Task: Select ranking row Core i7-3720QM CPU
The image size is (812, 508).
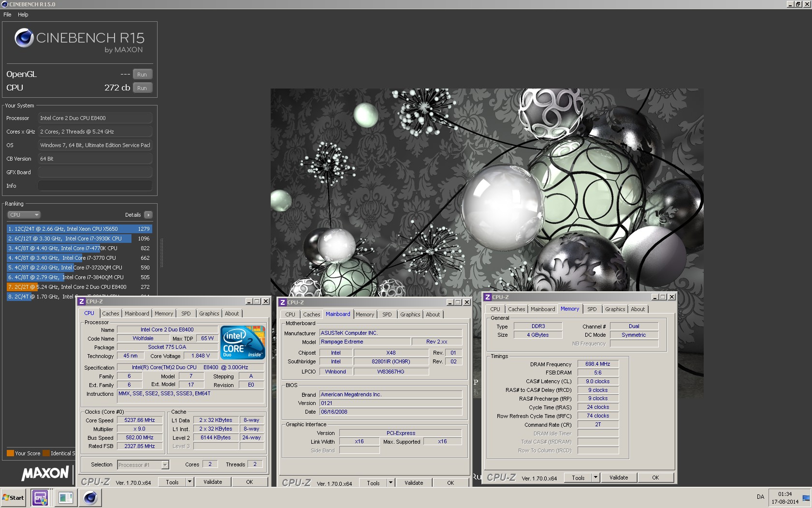Action: [x=79, y=268]
